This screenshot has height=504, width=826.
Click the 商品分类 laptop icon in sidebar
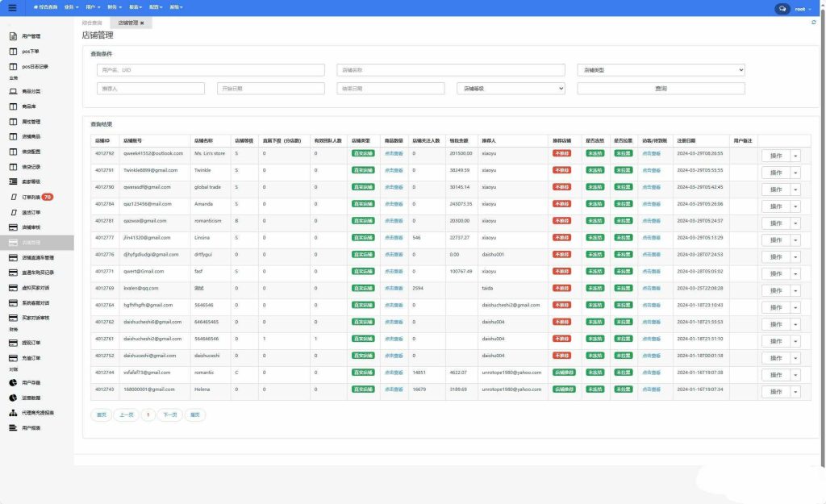click(13, 91)
